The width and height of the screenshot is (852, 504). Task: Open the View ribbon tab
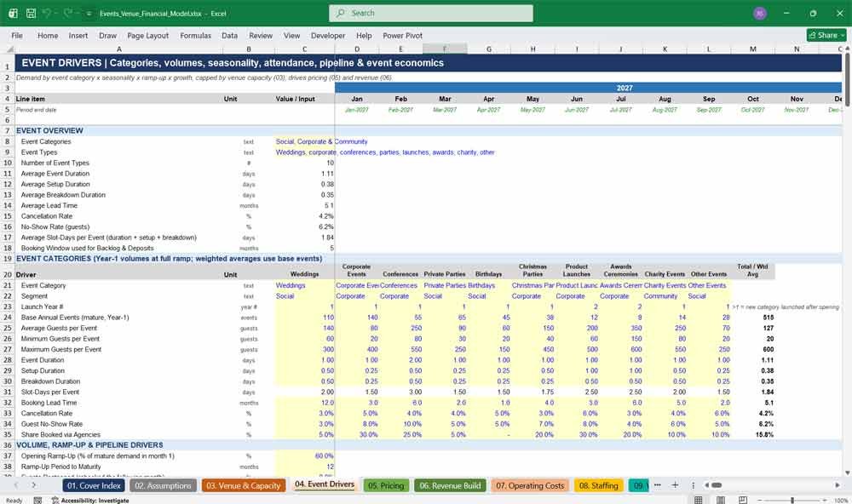pos(291,35)
